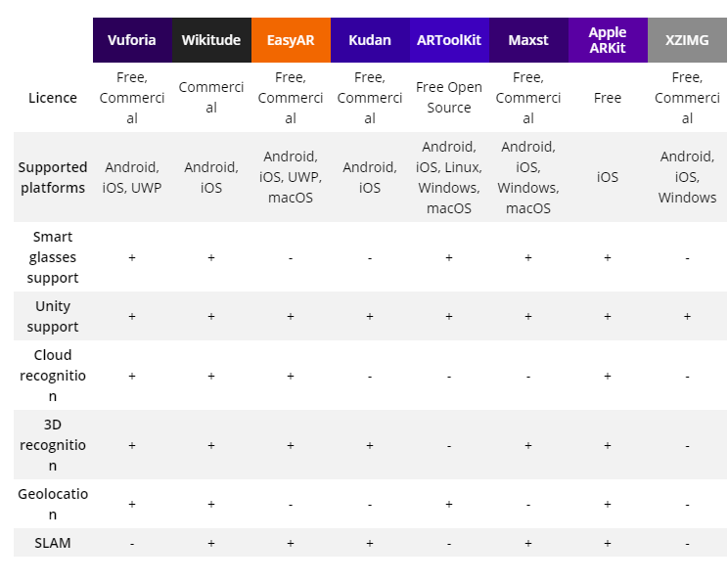Click the orange EasyAR header
The width and height of the screenshot is (728, 583).
click(292, 40)
